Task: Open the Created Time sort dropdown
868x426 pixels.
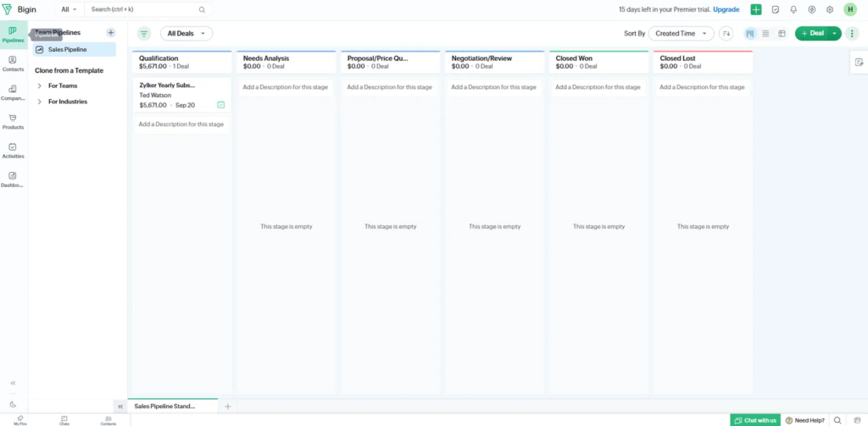Action: click(x=681, y=33)
